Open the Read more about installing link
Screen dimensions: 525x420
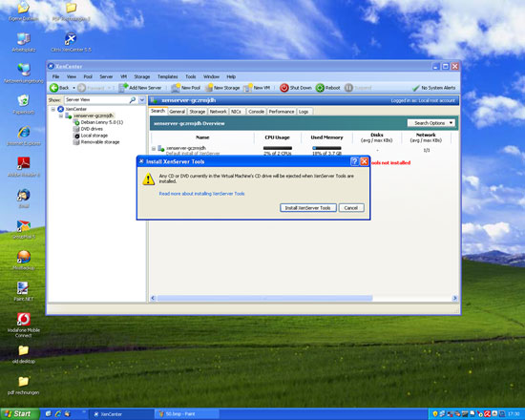point(201,194)
